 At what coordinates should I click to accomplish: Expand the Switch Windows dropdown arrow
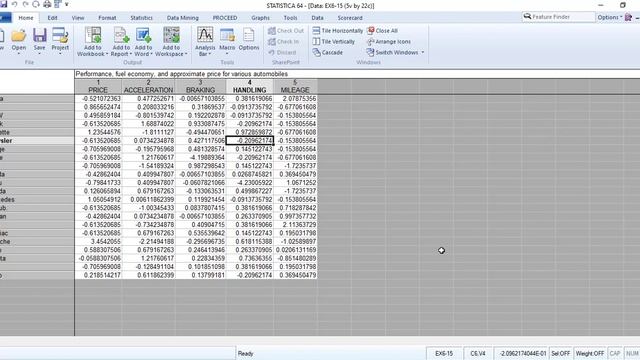[423, 53]
